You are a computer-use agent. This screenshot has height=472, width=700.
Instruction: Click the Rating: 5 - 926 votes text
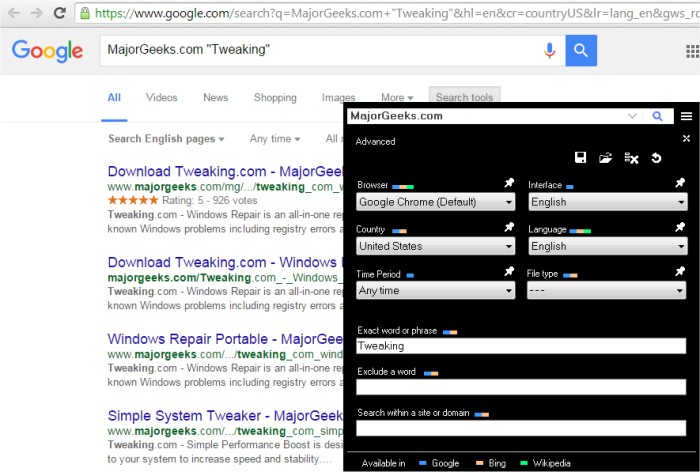[x=210, y=200]
